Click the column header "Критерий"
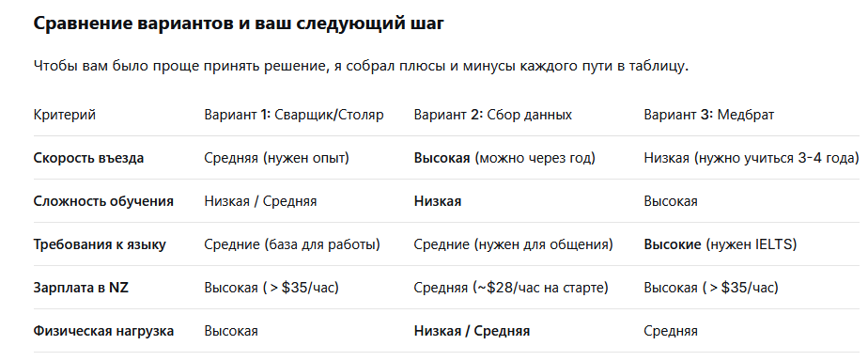The height and width of the screenshot is (361, 868). point(64,115)
